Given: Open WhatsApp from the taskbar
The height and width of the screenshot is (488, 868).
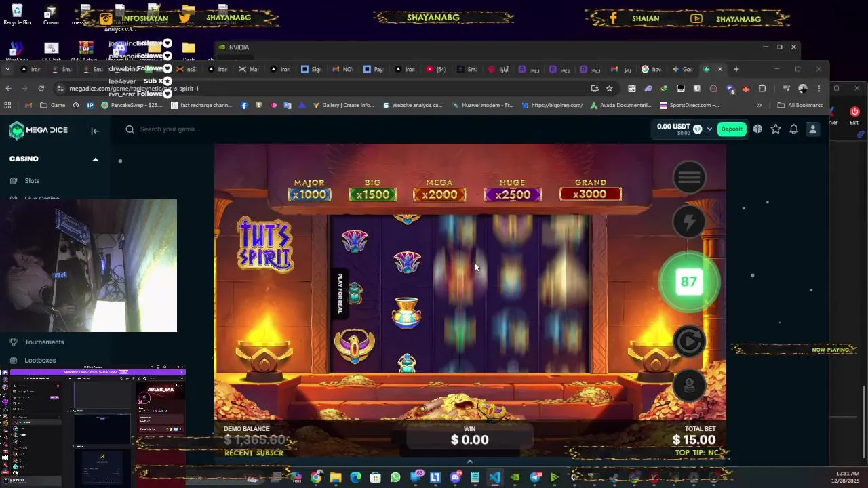Looking at the screenshot, I should [x=395, y=477].
